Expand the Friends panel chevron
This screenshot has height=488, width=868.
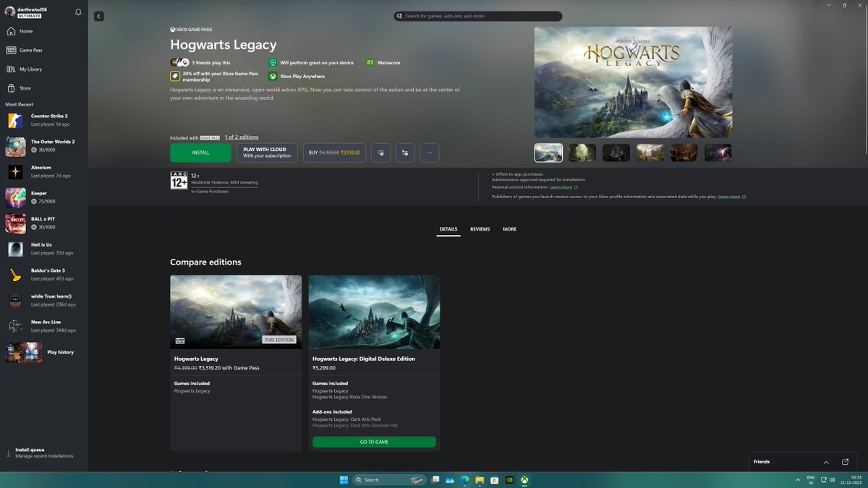pyautogui.click(x=826, y=462)
